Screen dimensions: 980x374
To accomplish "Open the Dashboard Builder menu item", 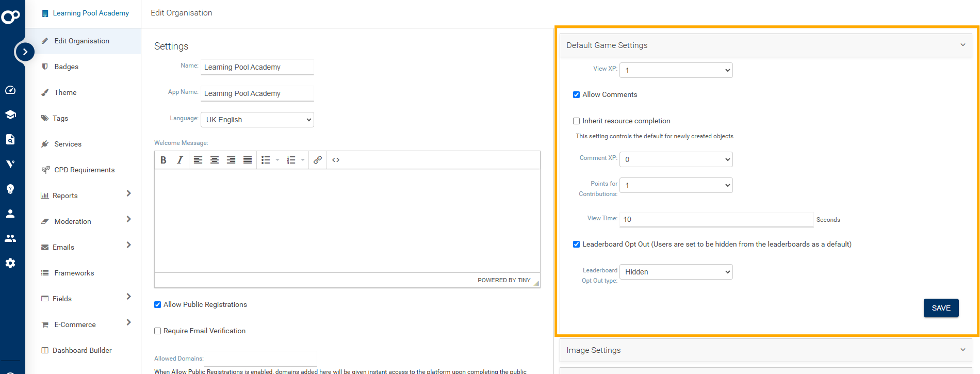I will (x=82, y=351).
